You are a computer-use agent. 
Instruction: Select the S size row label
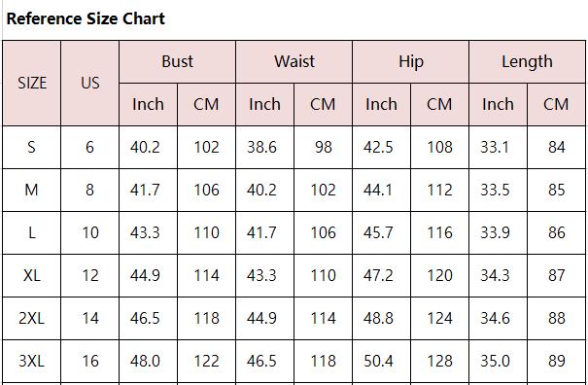(x=31, y=147)
